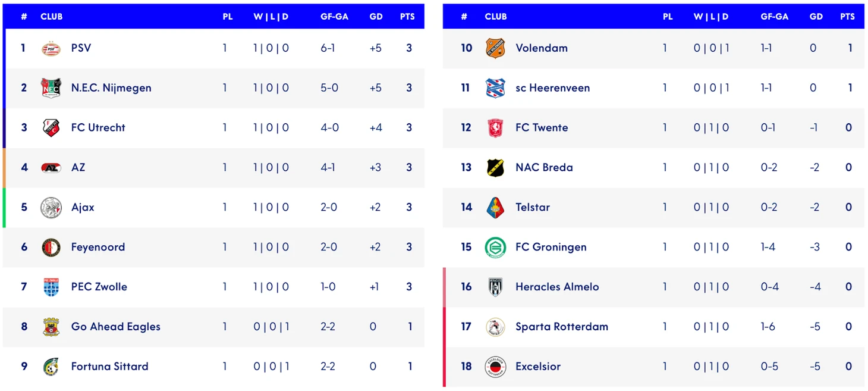Click the AZ club logo
The width and height of the screenshot is (868, 391).
51,168
